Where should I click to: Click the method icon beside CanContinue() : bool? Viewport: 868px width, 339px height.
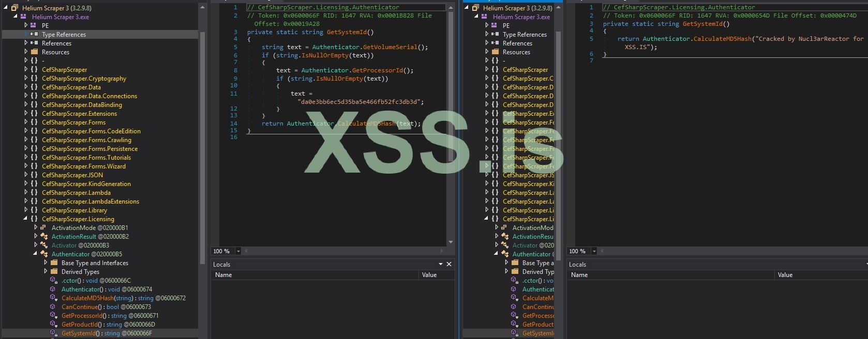[x=53, y=306]
